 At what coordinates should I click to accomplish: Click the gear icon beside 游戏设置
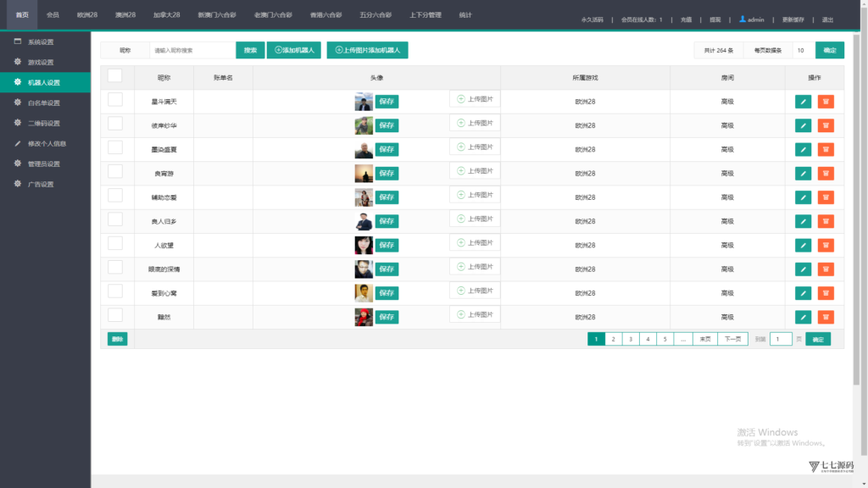pos(18,62)
